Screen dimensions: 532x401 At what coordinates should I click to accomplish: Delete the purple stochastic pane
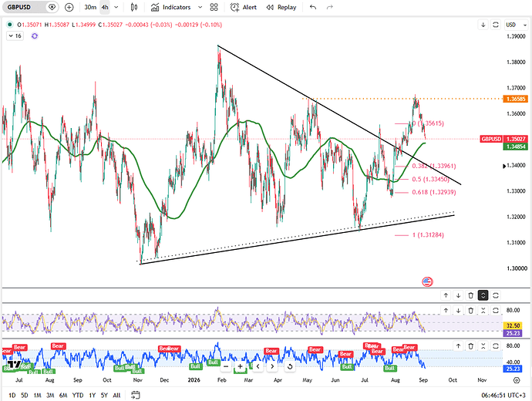(x=470, y=310)
